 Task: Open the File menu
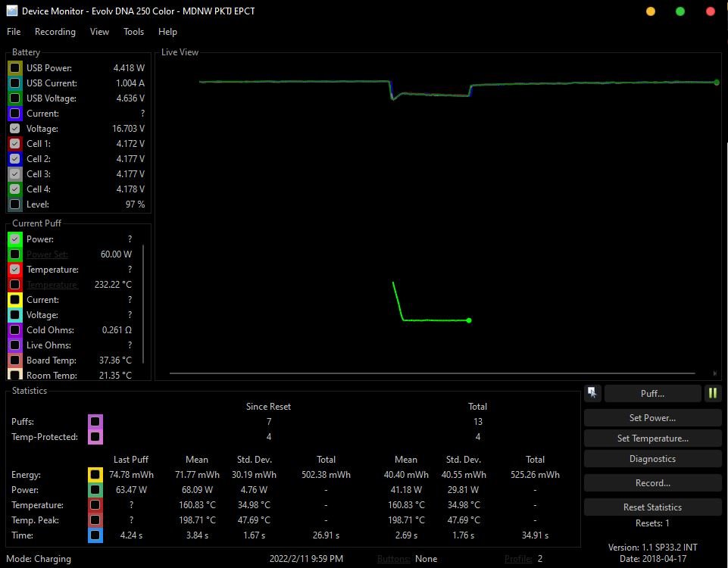14,32
